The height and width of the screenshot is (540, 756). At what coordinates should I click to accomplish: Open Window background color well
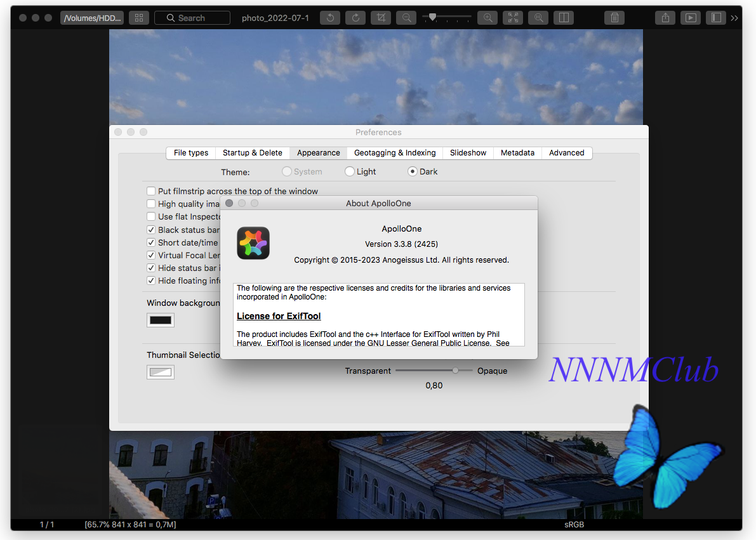[161, 320]
